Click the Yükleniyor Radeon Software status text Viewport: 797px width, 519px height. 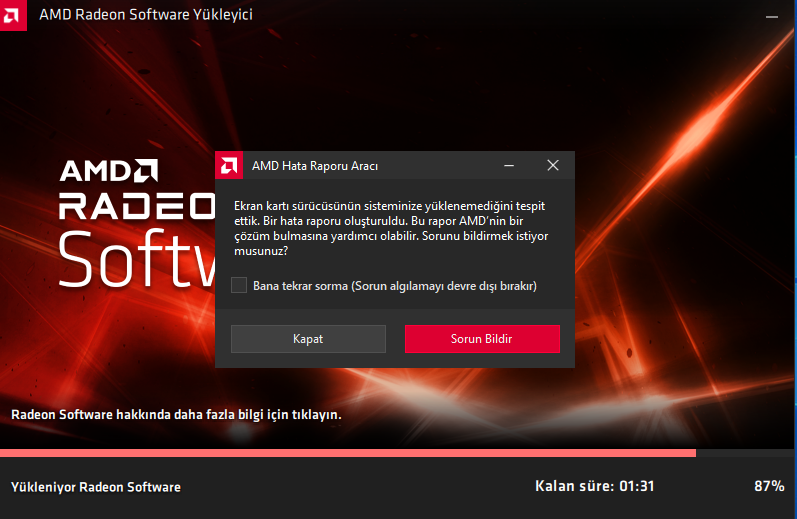(96, 487)
